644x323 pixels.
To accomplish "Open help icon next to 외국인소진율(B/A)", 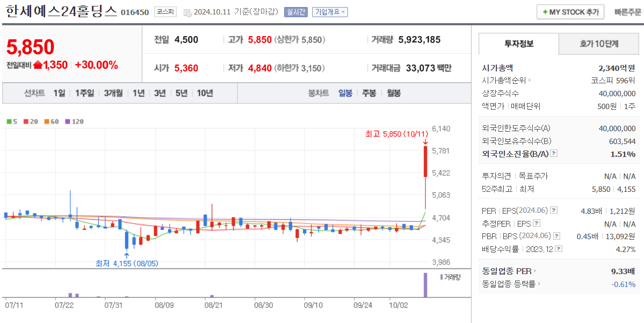I will click(554, 154).
